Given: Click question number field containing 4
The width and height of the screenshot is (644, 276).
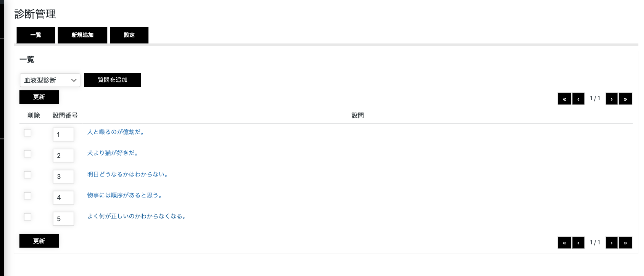Looking at the screenshot, I should point(63,197).
